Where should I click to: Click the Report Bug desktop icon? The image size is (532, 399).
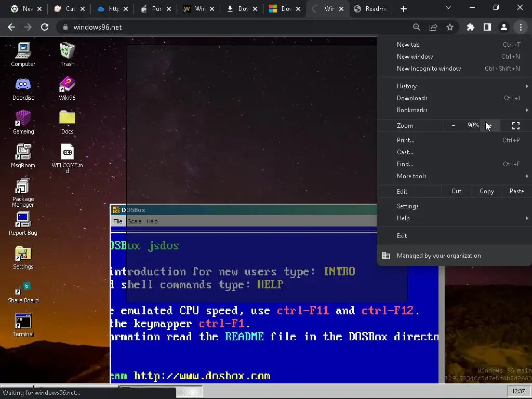click(23, 223)
